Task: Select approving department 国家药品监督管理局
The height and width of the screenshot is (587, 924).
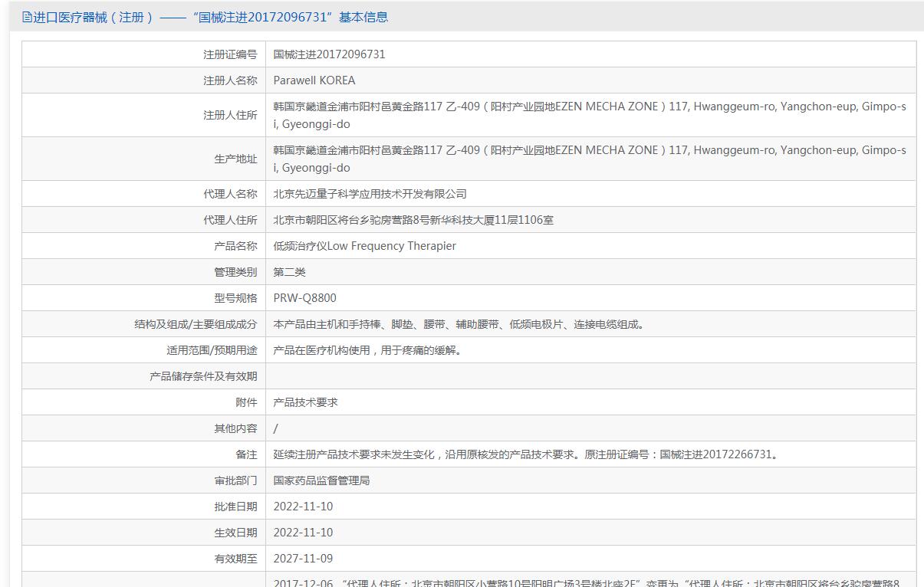Action: pos(321,480)
